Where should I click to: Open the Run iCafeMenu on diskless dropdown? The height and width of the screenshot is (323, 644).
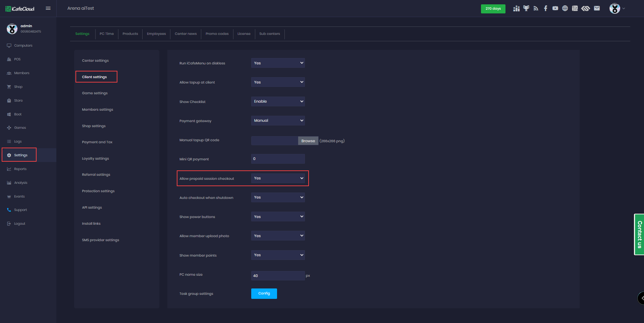click(x=278, y=63)
